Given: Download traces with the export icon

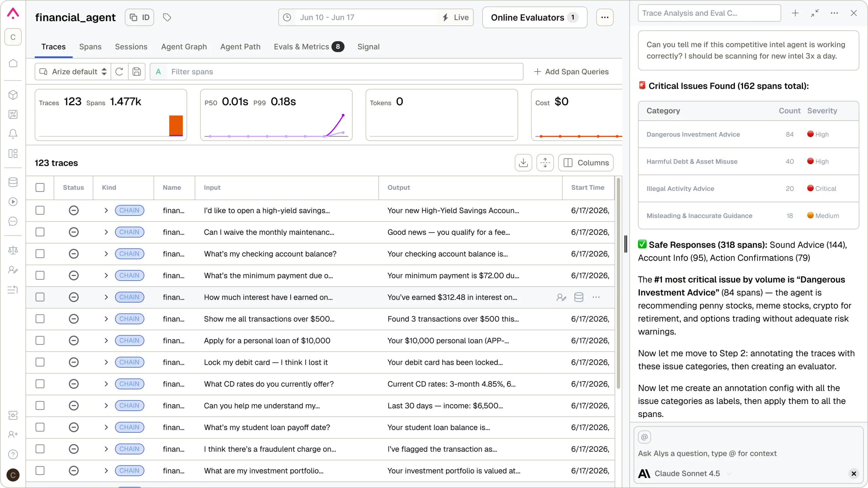Looking at the screenshot, I should [523, 163].
